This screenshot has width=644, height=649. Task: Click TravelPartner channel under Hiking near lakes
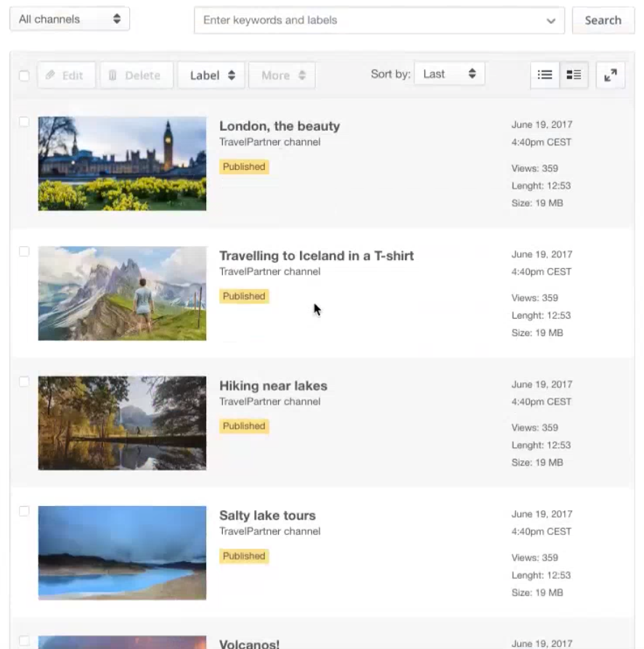click(270, 401)
